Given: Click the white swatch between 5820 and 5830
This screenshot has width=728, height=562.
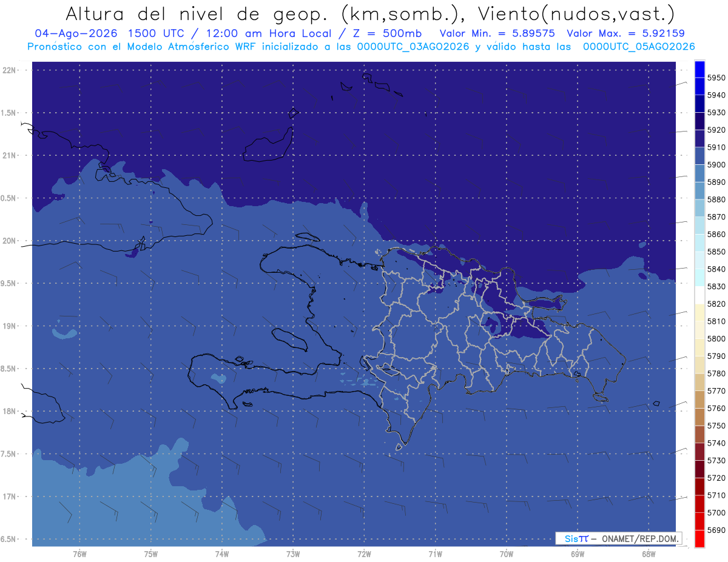Looking at the screenshot, I should tap(699, 295).
